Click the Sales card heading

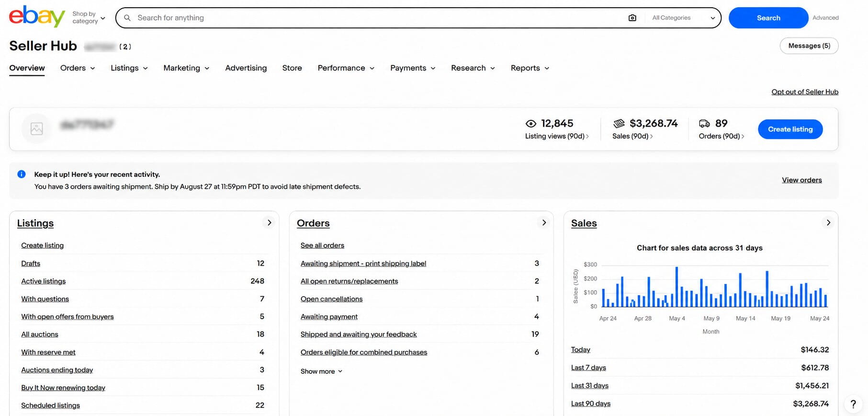(x=584, y=223)
